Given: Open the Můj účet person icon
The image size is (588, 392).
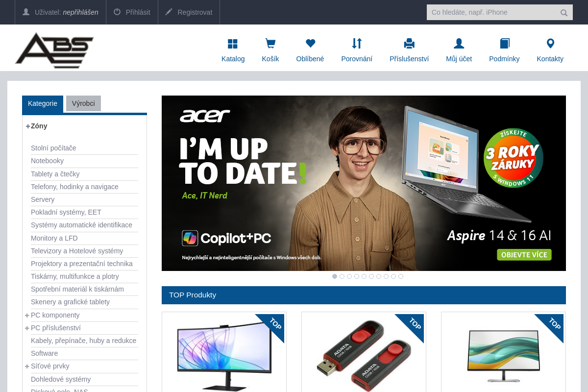Looking at the screenshot, I should click(459, 44).
